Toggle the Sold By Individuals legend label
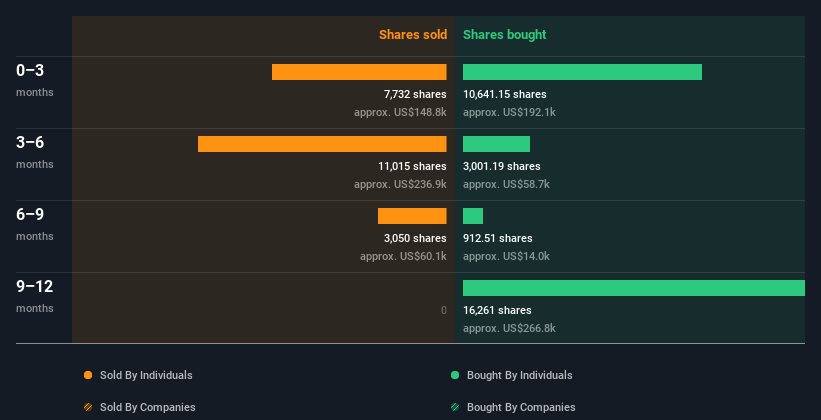The height and width of the screenshot is (420, 821). pos(146,375)
